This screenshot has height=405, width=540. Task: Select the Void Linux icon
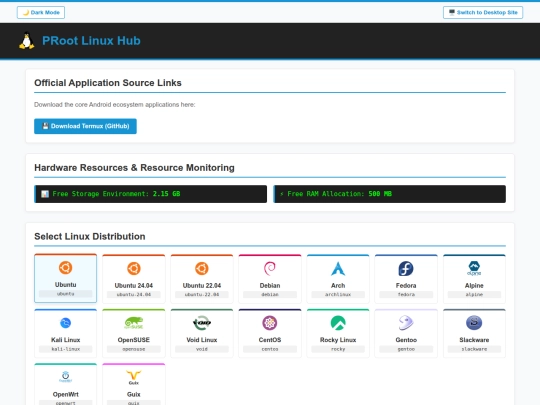click(x=202, y=323)
